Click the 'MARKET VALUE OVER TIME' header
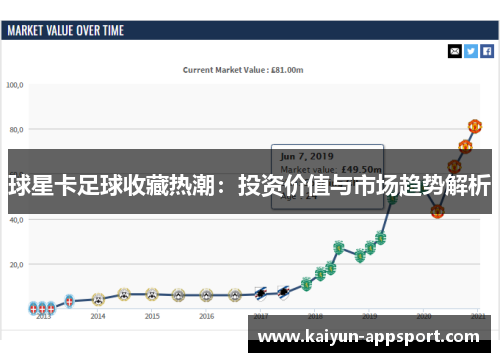Screen dimensions: 500x362 pos(66,31)
